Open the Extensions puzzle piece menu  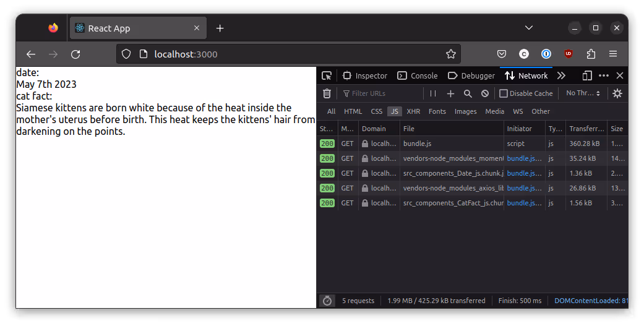pyautogui.click(x=591, y=54)
